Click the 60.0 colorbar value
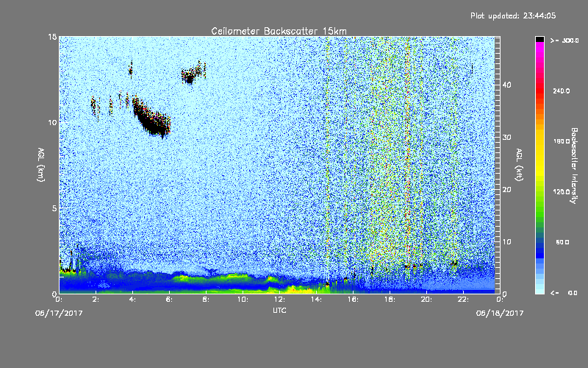Viewport: 588px width, 368px height. coord(562,242)
